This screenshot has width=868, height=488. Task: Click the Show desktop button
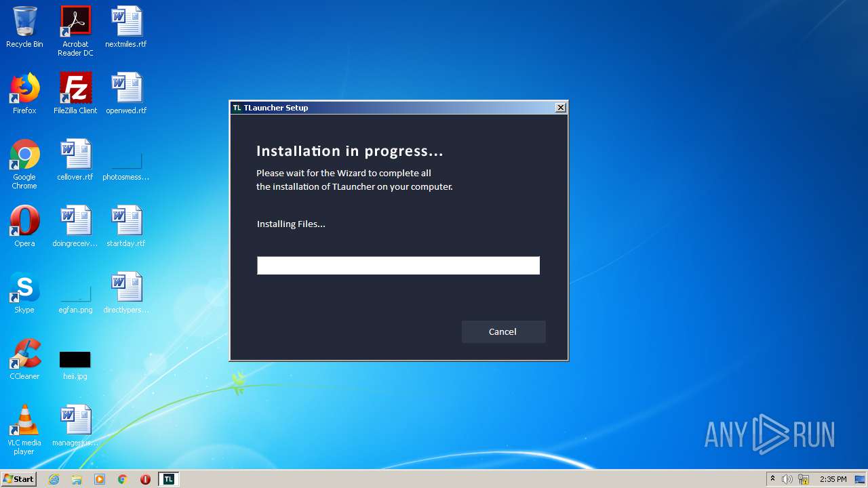[x=861, y=479]
